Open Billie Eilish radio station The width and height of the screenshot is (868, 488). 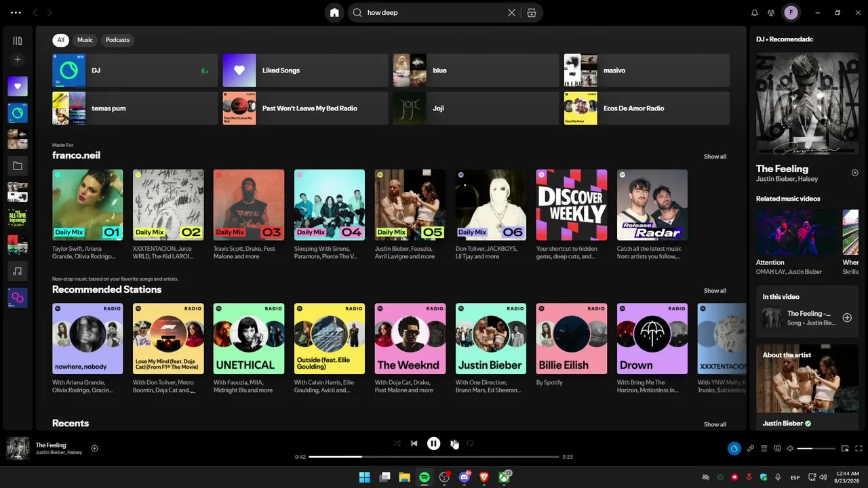(572, 339)
